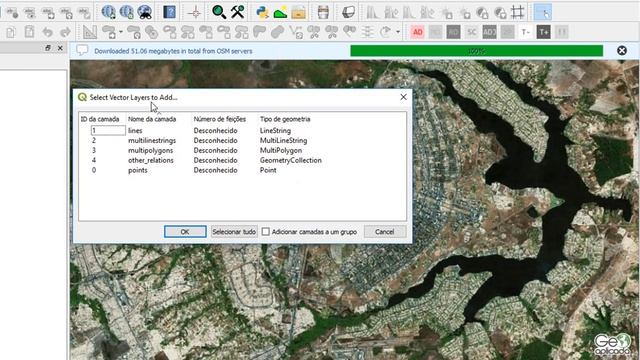Close the Select Vector Layers dialog
The height and width of the screenshot is (360, 640).
pos(403,97)
